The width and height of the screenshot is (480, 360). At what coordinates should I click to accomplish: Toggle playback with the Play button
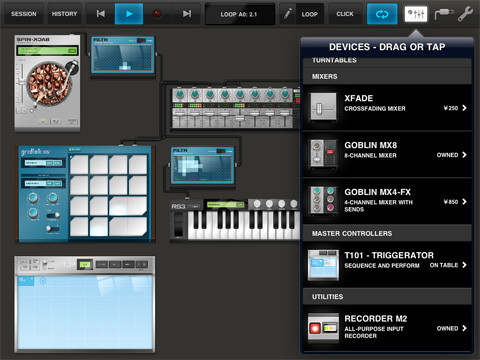(129, 14)
